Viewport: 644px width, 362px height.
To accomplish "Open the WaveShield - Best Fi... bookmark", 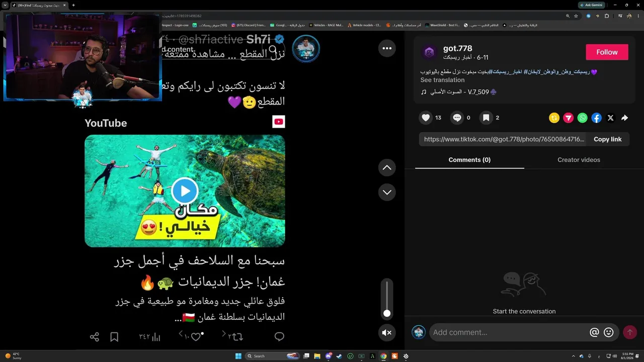I will point(442,25).
